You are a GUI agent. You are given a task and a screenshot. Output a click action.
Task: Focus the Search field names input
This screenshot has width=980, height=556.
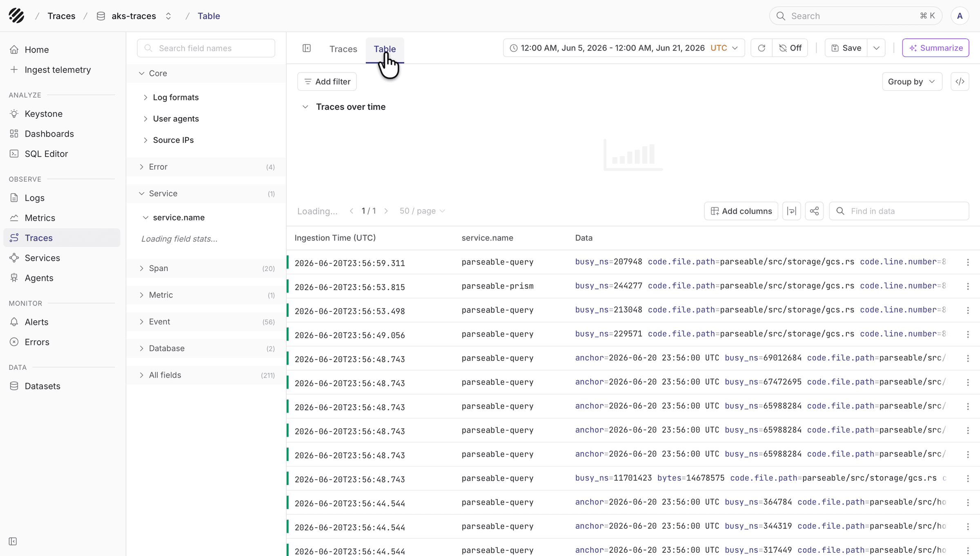pos(206,48)
